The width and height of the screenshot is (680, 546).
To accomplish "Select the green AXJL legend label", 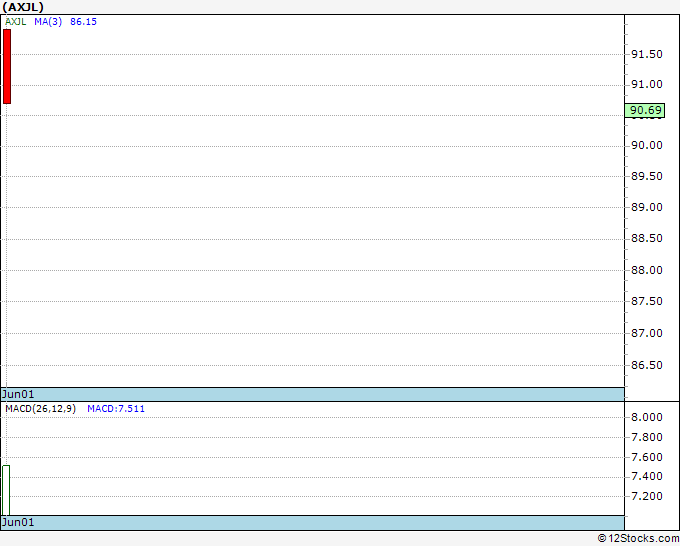I will coord(16,22).
